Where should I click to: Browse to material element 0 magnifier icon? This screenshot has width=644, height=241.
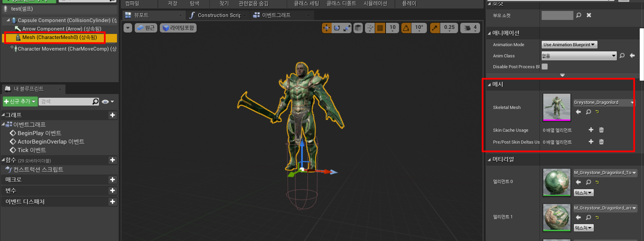588,182
